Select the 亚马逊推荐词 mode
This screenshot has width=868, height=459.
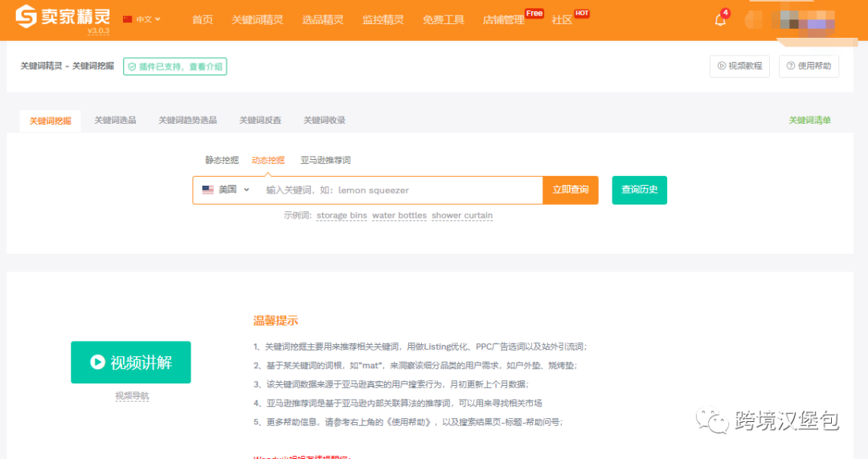coord(325,160)
